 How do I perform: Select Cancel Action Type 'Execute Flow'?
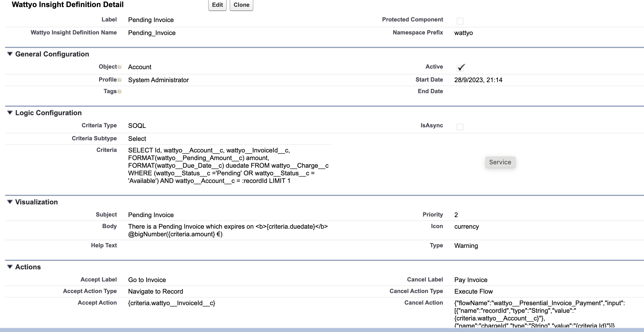tap(474, 291)
